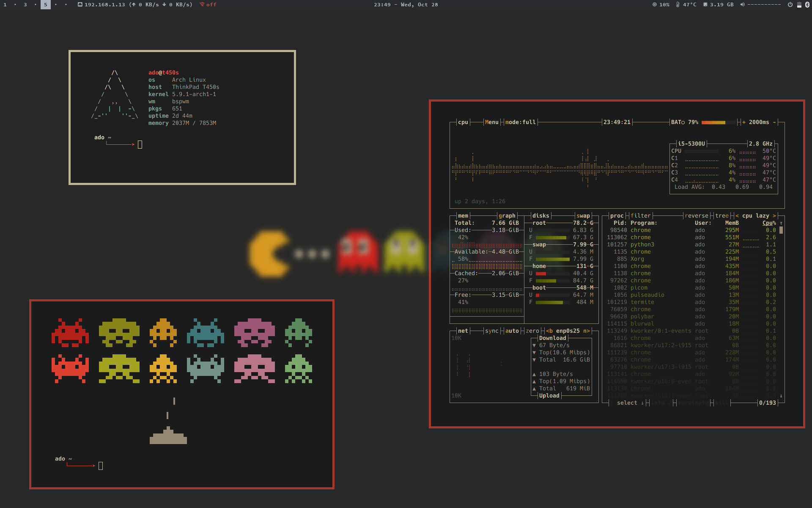Click the volume level bar in top bar
Viewport: 812px width, 508px height.
764,5
